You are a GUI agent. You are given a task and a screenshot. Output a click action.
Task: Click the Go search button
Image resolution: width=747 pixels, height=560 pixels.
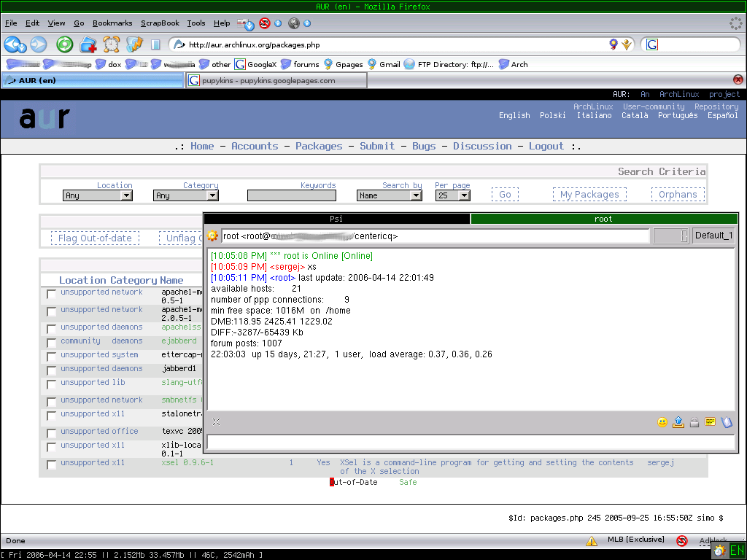point(505,194)
